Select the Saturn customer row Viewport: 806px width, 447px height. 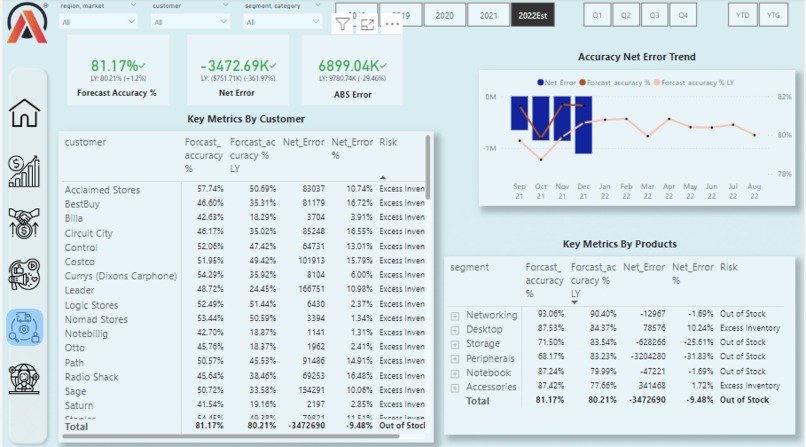point(244,405)
